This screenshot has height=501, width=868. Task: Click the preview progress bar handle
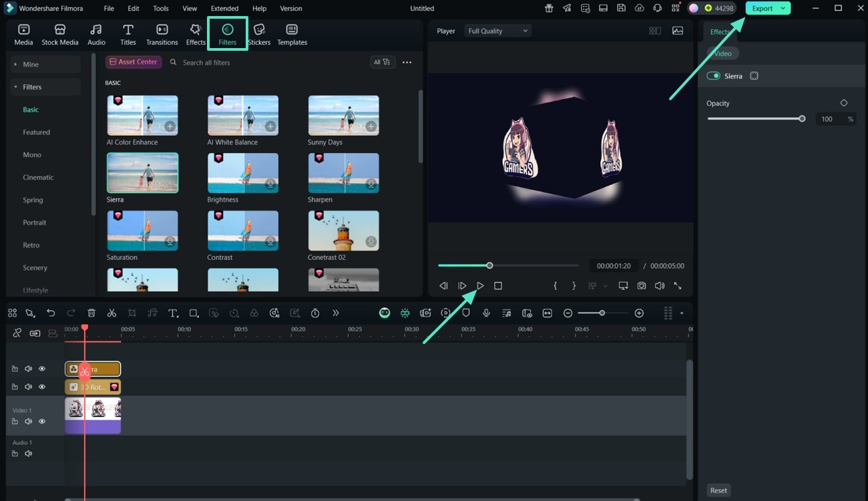coord(489,265)
